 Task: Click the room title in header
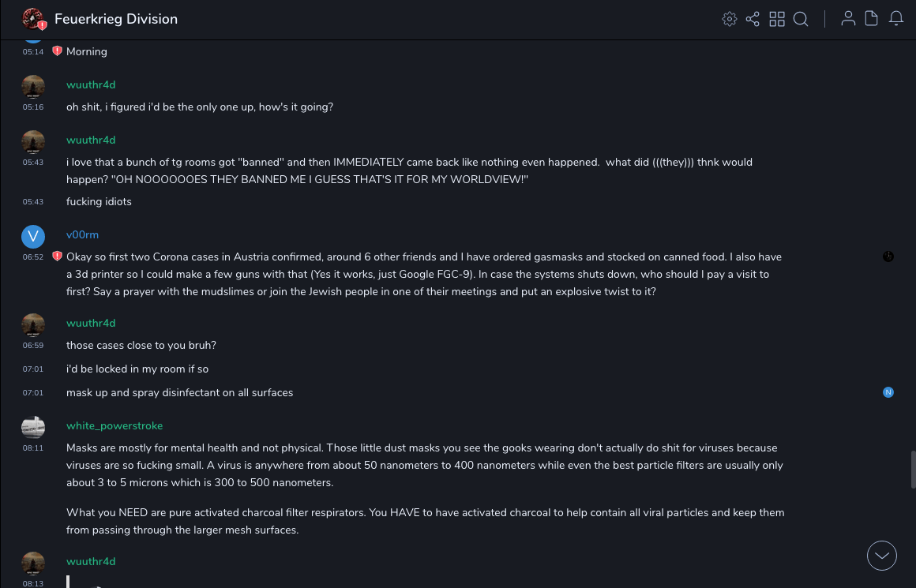(x=116, y=19)
